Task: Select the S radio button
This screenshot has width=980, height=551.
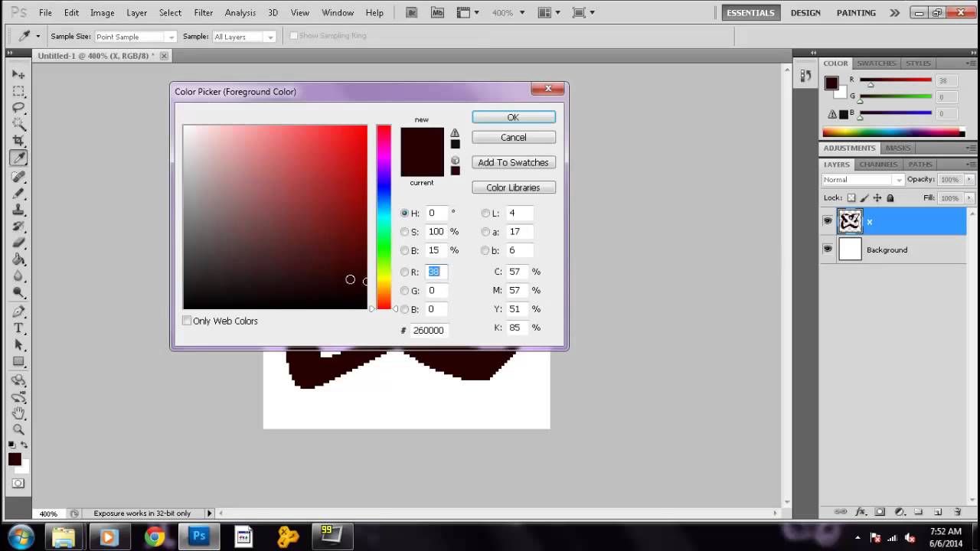Action: [x=404, y=231]
